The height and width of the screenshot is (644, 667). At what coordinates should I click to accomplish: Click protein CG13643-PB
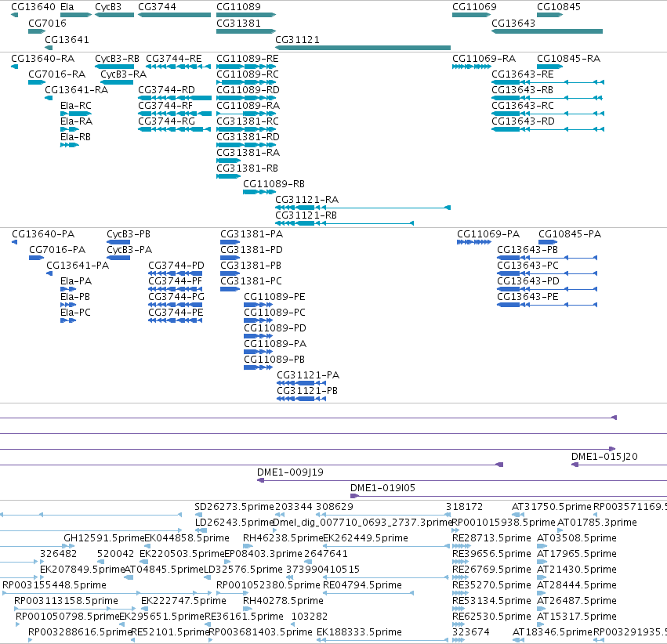point(547,258)
